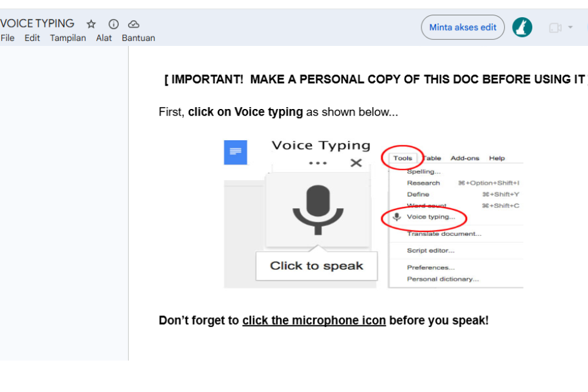Click the IMPORTANT! MAKE A PERSONAL COPY heading

[x=375, y=80]
